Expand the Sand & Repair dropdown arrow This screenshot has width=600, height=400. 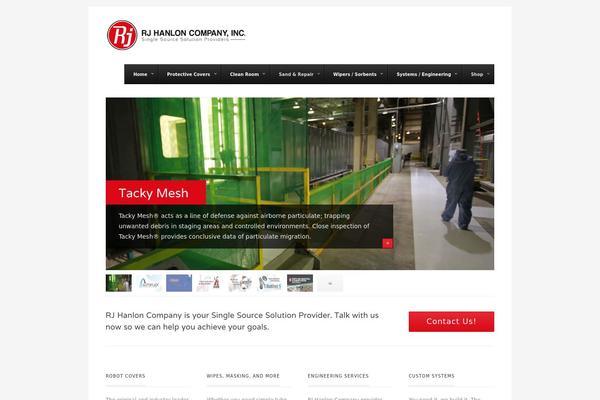(x=318, y=74)
